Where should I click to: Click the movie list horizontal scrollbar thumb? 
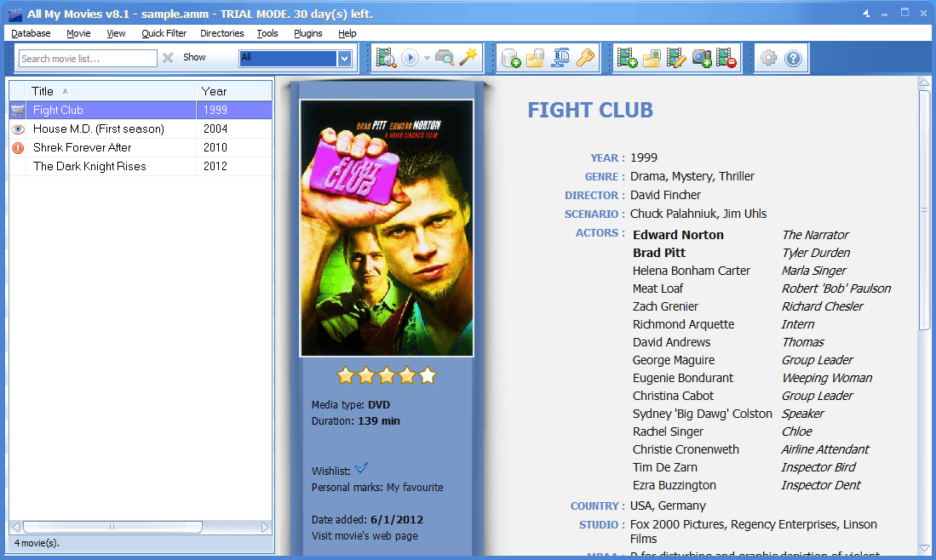click(x=112, y=527)
